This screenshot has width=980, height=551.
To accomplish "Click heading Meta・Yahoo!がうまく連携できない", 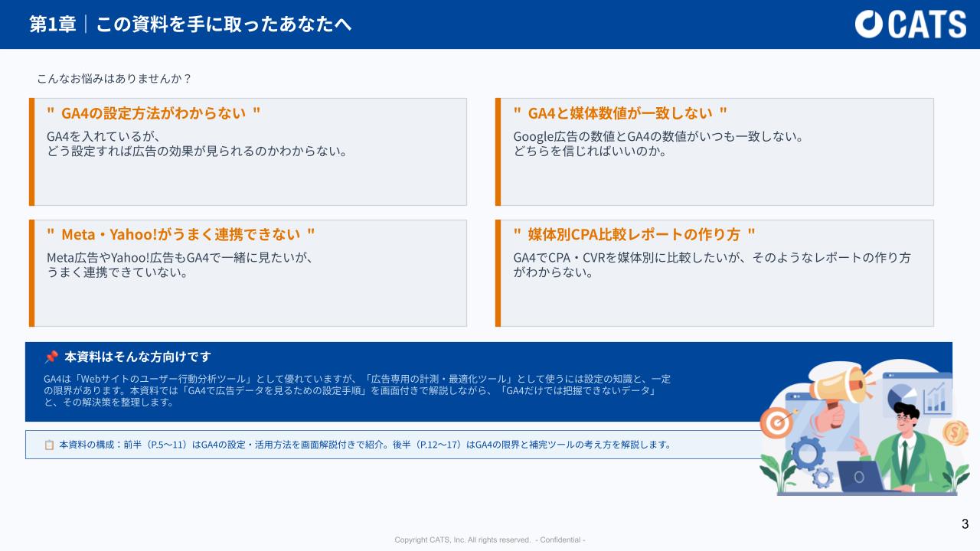I will click(181, 234).
